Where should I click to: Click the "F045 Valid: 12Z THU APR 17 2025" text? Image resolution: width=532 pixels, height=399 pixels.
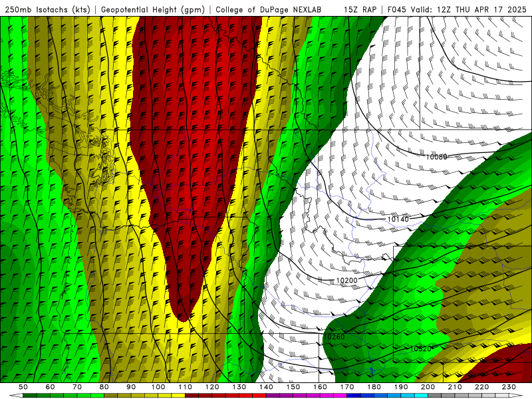pos(457,9)
